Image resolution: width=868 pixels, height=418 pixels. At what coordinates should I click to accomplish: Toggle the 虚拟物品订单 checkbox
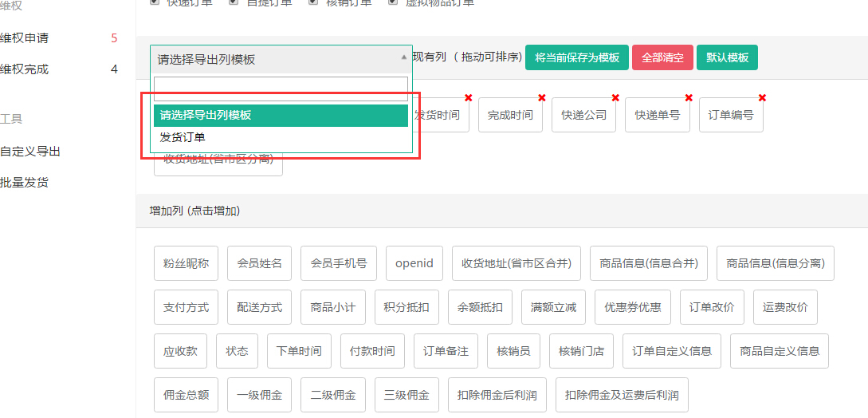pyautogui.click(x=393, y=2)
